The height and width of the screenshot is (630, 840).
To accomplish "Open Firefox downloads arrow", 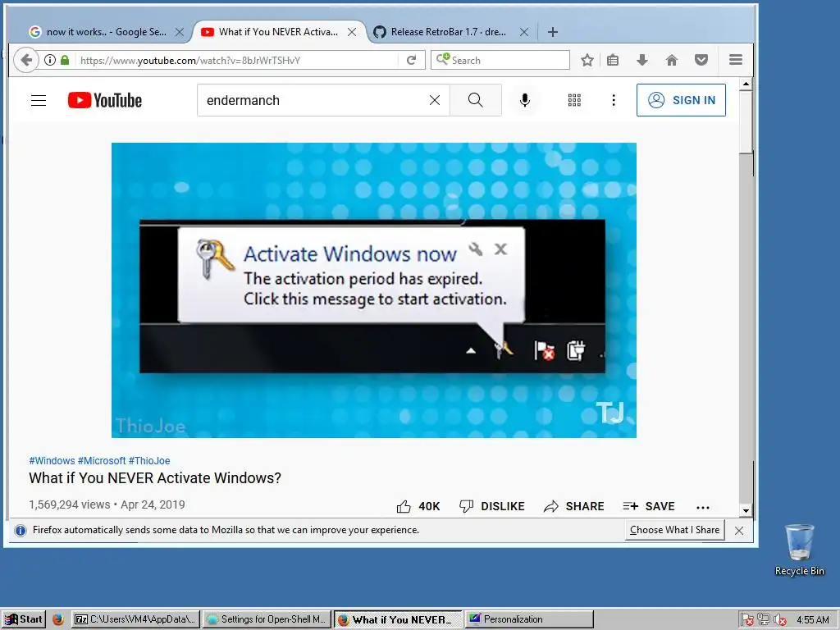I will 642,60.
